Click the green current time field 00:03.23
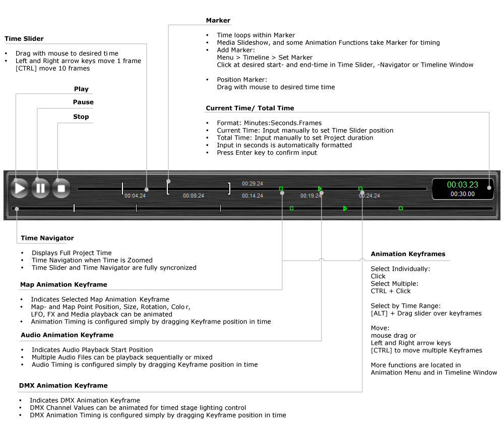Image resolution: width=504 pixels, height=429 pixels. 463,185
